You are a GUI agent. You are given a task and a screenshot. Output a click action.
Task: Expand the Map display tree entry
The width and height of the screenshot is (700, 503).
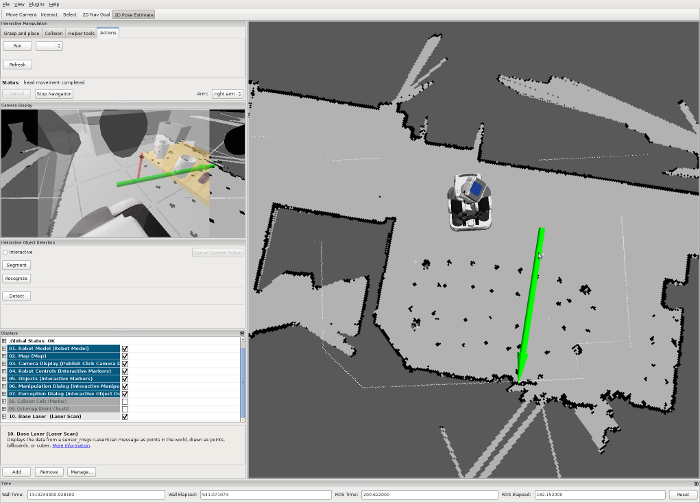4,355
